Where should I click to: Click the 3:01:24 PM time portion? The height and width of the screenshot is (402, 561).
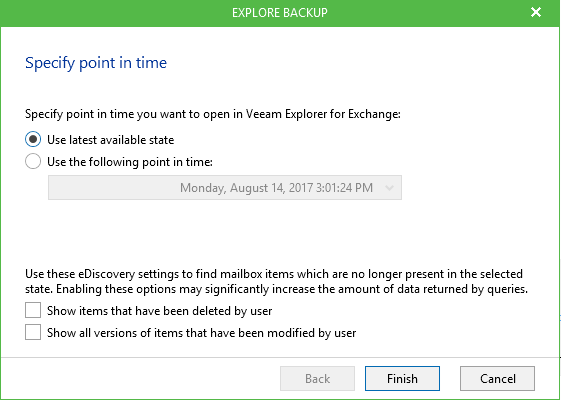[x=344, y=188]
